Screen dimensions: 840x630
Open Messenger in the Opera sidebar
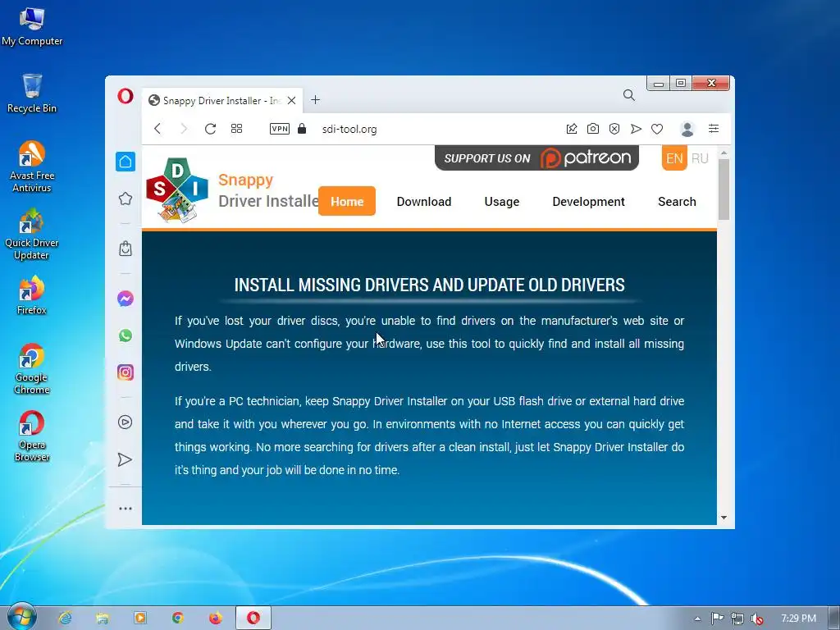pyautogui.click(x=126, y=299)
